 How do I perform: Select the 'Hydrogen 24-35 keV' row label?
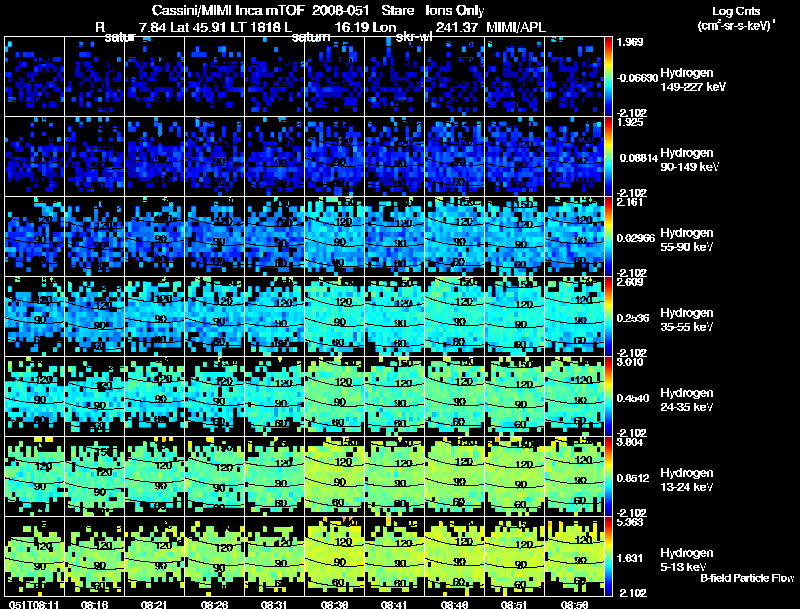point(687,400)
